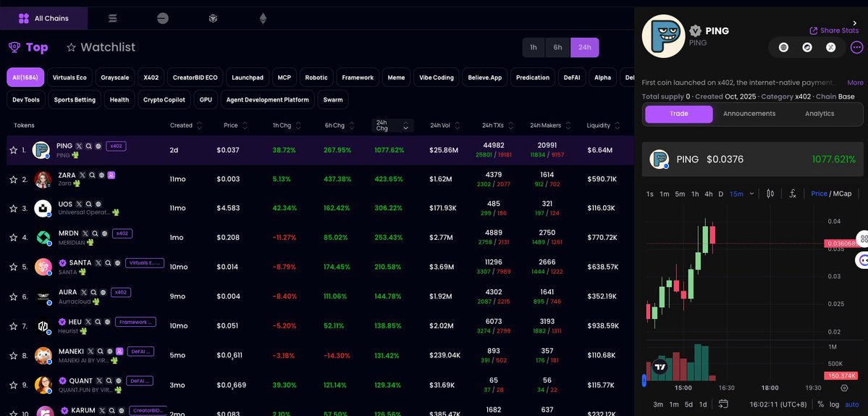Filter tokens by the Grayscale category

pos(115,78)
